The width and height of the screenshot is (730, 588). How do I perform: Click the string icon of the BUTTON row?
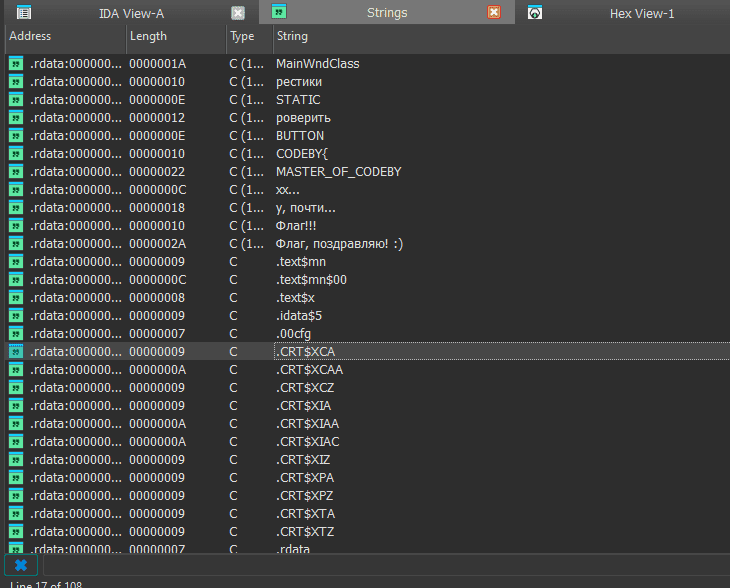pos(16,136)
